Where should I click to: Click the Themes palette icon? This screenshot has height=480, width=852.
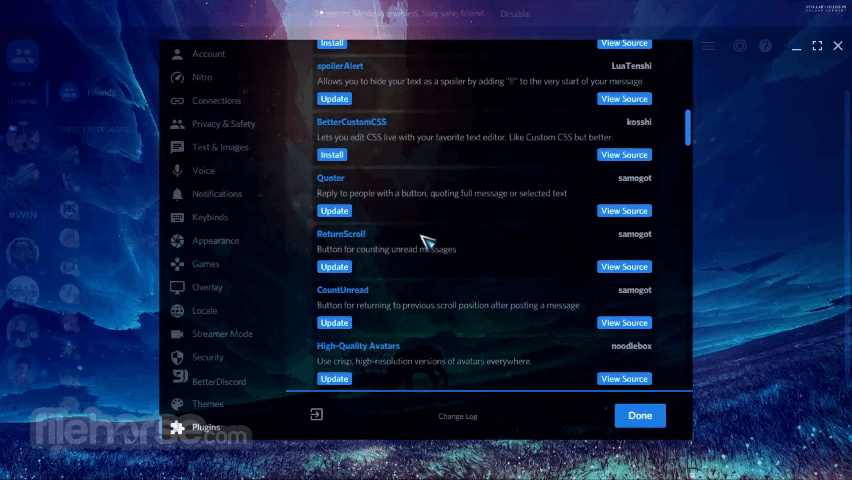(177, 404)
